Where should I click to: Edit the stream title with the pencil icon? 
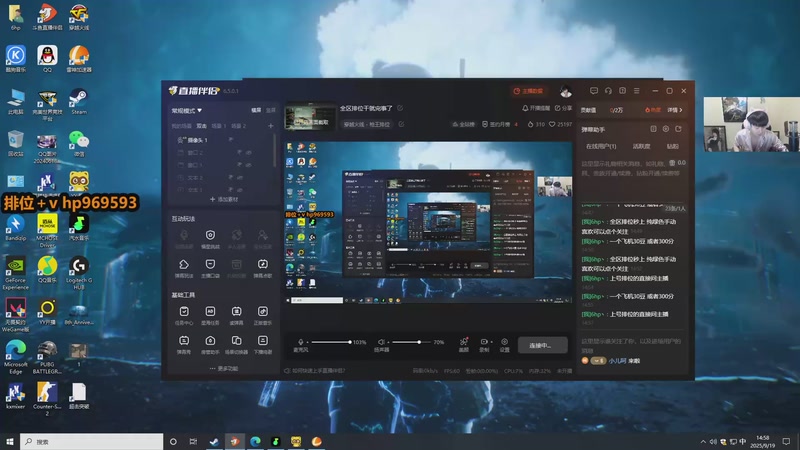(x=400, y=108)
